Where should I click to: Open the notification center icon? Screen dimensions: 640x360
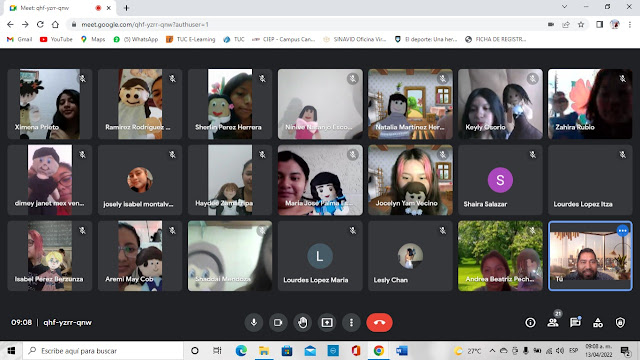pyautogui.click(x=624, y=351)
